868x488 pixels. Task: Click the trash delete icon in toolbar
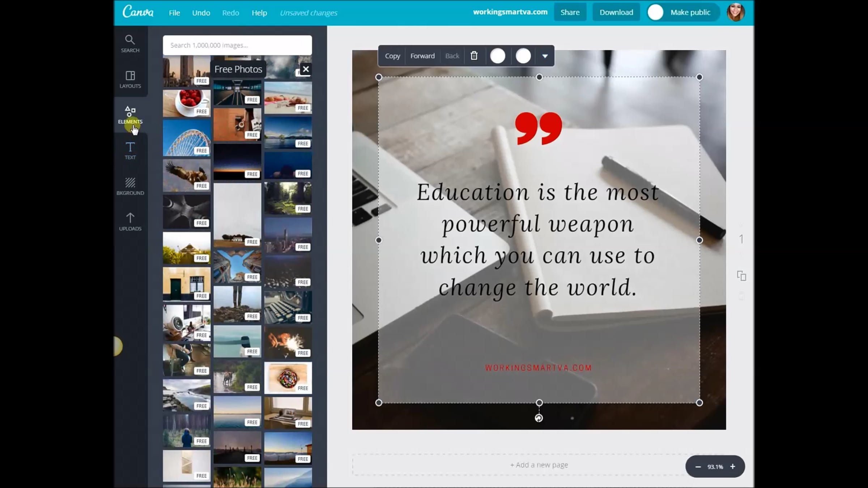[474, 56]
